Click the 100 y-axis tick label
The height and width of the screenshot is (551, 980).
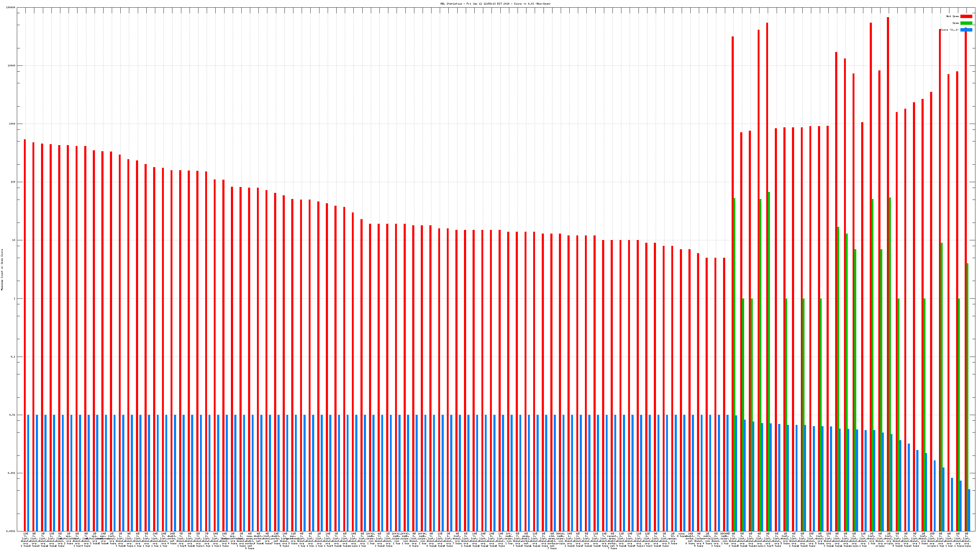click(13, 182)
